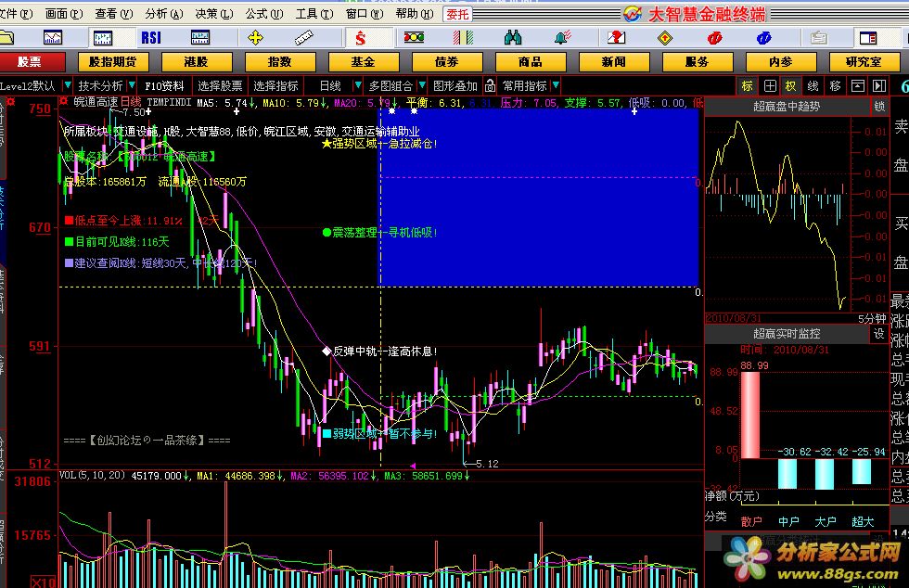Toggle the 权 ex-rights button
909x588 pixels.
[x=790, y=86]
